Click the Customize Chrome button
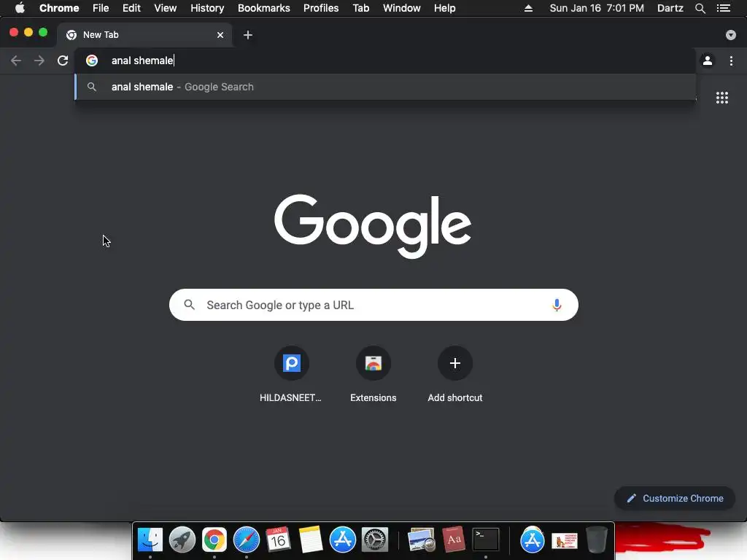Image resolution: width=747 pixels, height=560 pixels. point(675,498)
